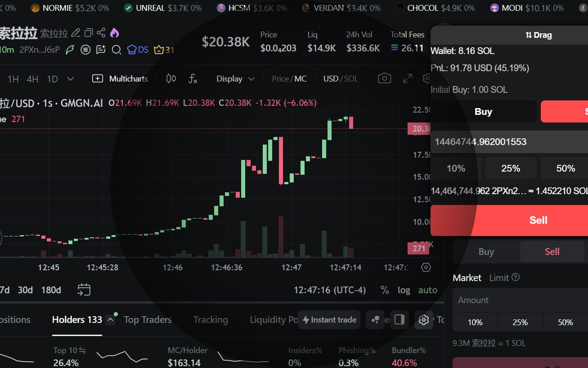Click the green leaf icon near address
588x368 pixels.
[70, 50]
